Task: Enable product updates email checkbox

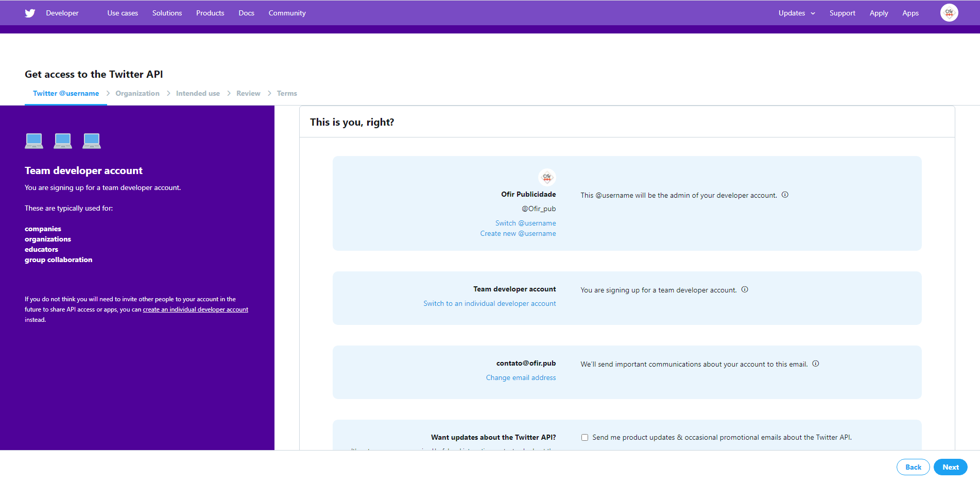Action: pyautogui.click(x=584, y=437)
